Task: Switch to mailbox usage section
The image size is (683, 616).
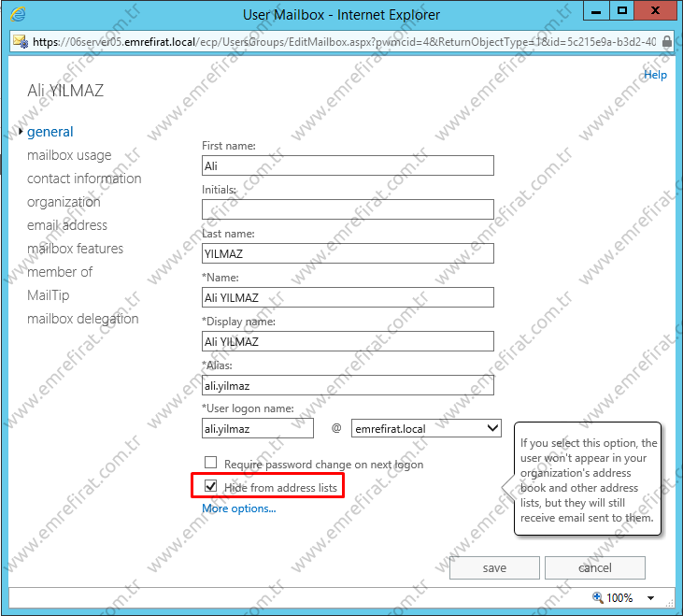Action: tap(69, 155)
